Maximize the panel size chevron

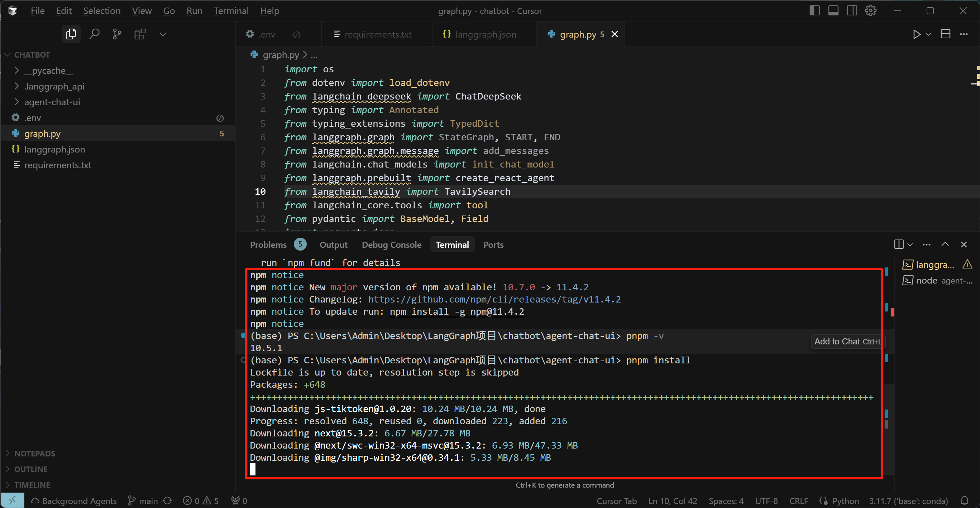[x=945, y=244]
